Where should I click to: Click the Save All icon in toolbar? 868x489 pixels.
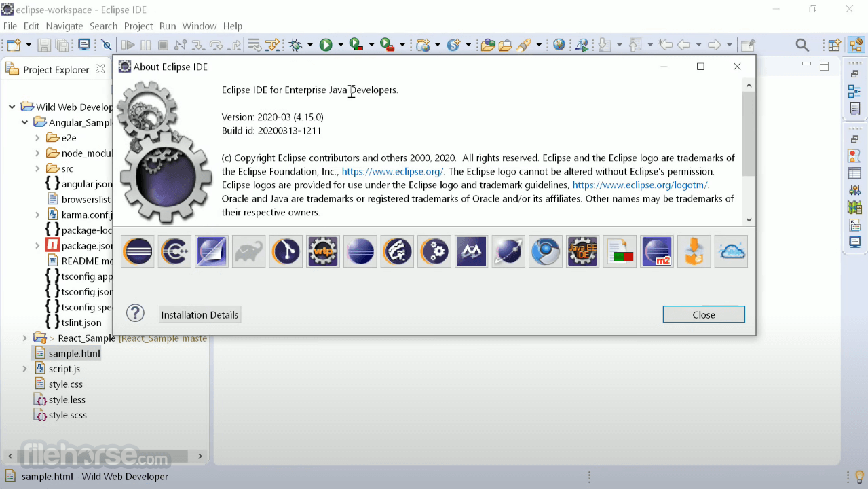pyautogui.click(x=62, y=46)
